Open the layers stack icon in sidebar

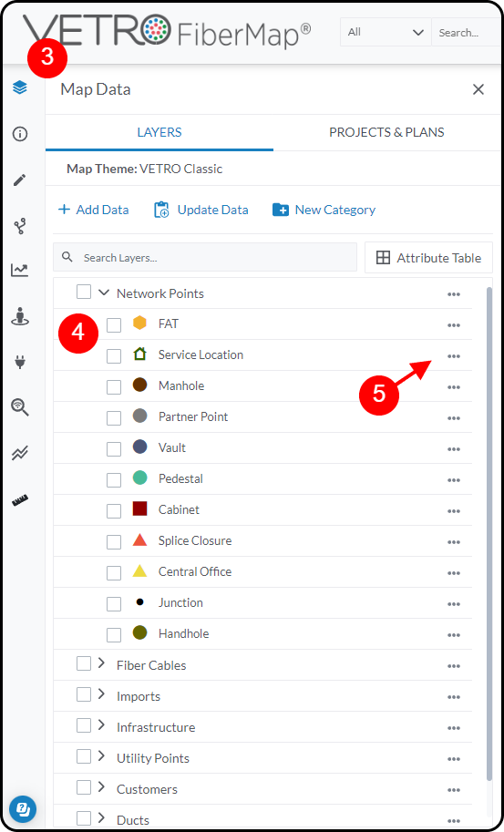point(20,87)
